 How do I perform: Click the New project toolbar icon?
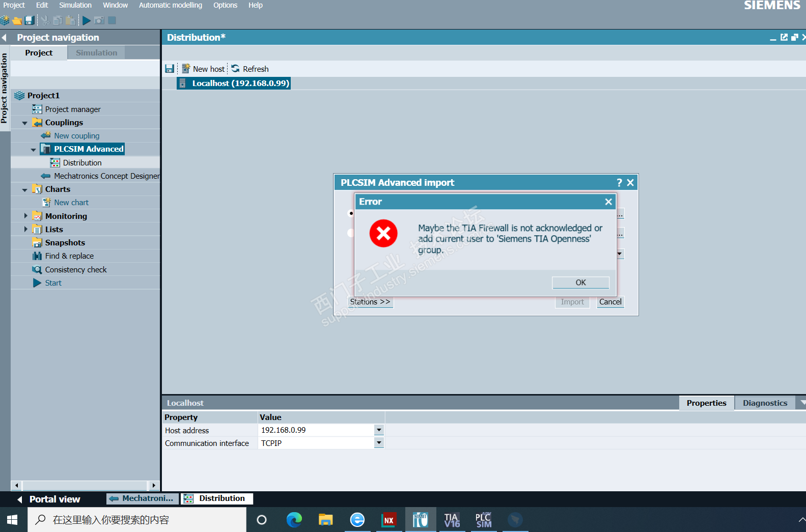[5, 20]
